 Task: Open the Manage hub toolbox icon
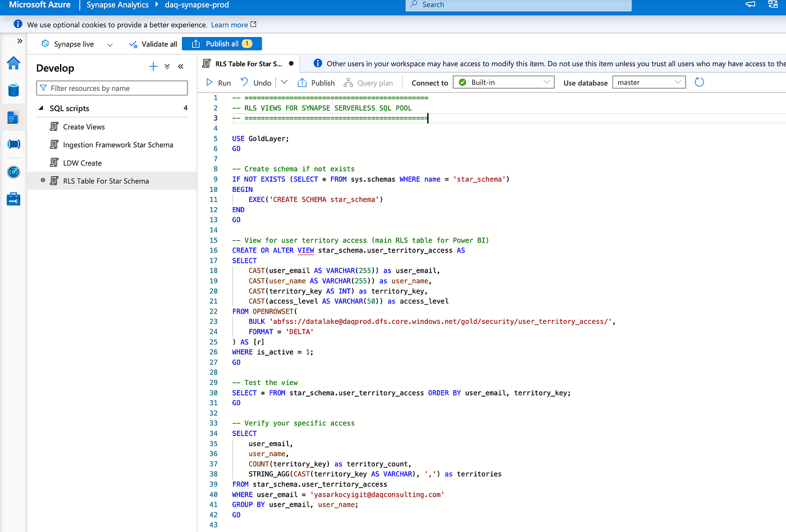(13, 199)
